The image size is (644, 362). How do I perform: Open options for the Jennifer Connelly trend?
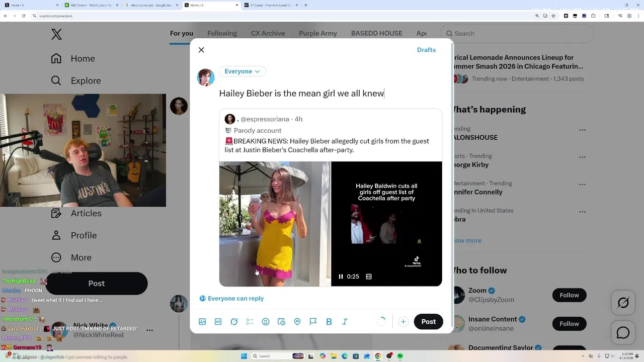pos(582,184)
